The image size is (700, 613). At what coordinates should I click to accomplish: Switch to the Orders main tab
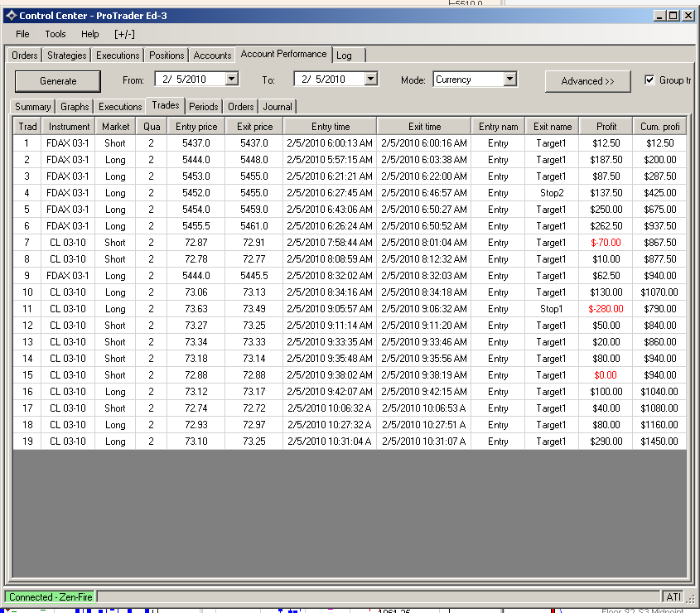pos(25,56)
